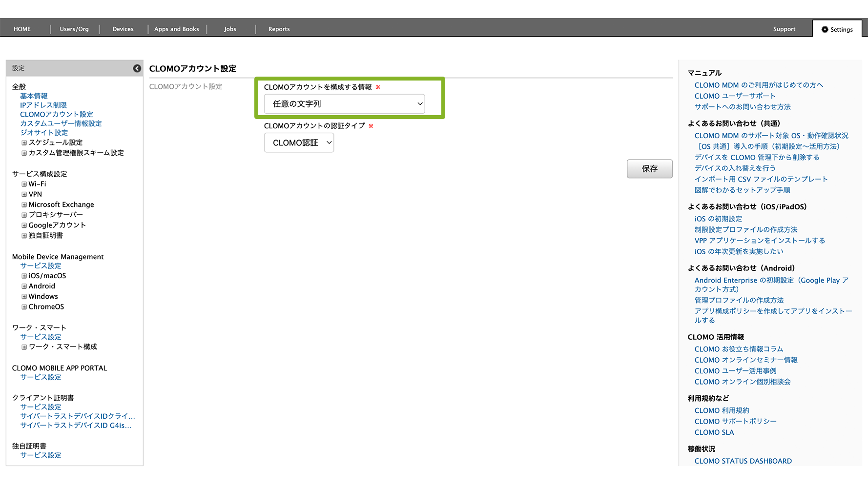Open the 任意の文字列 dropdown
The height and width of the screenshot is (488, 868).
[x=344, y=104]
